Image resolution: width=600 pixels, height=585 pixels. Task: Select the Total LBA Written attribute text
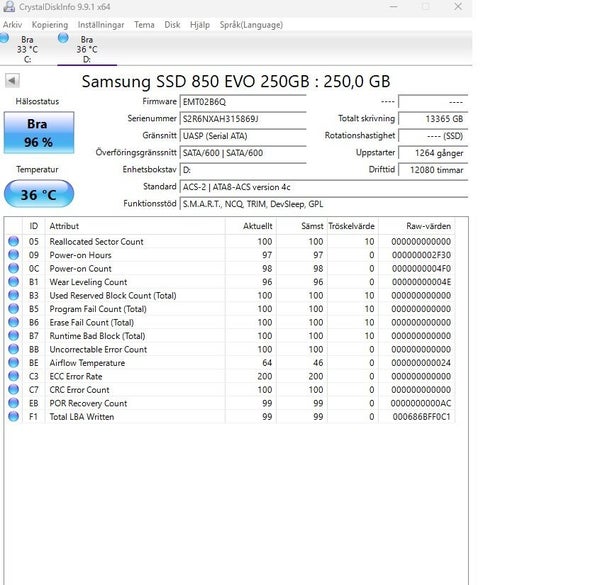tap(82, 417)
